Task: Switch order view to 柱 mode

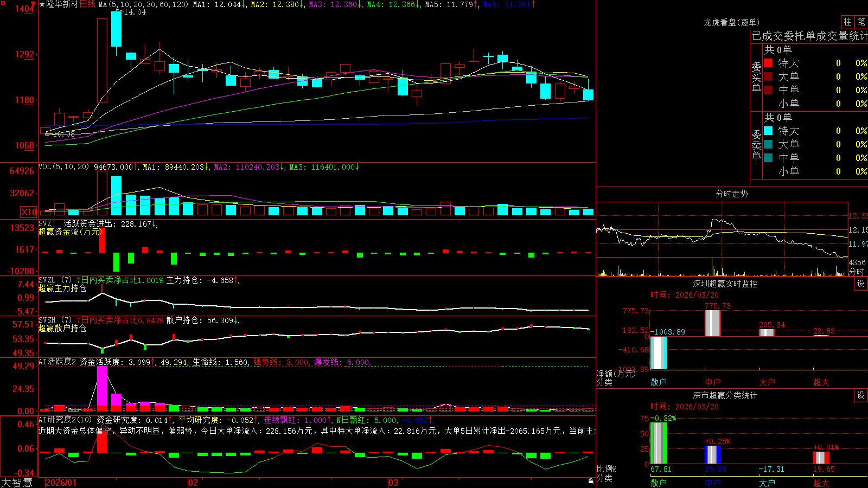Action: (x=847, y=22)
